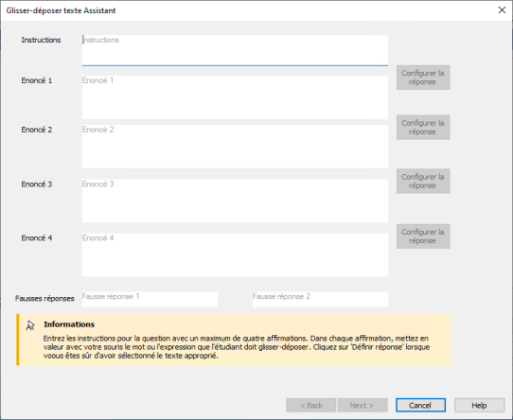This screenshot has width=513, height=420.
Task: Go to previous step with Back
Action: 310,405
